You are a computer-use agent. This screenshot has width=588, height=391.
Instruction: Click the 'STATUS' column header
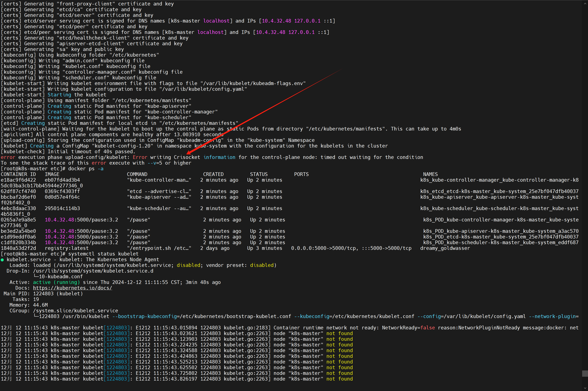[259, 174]
